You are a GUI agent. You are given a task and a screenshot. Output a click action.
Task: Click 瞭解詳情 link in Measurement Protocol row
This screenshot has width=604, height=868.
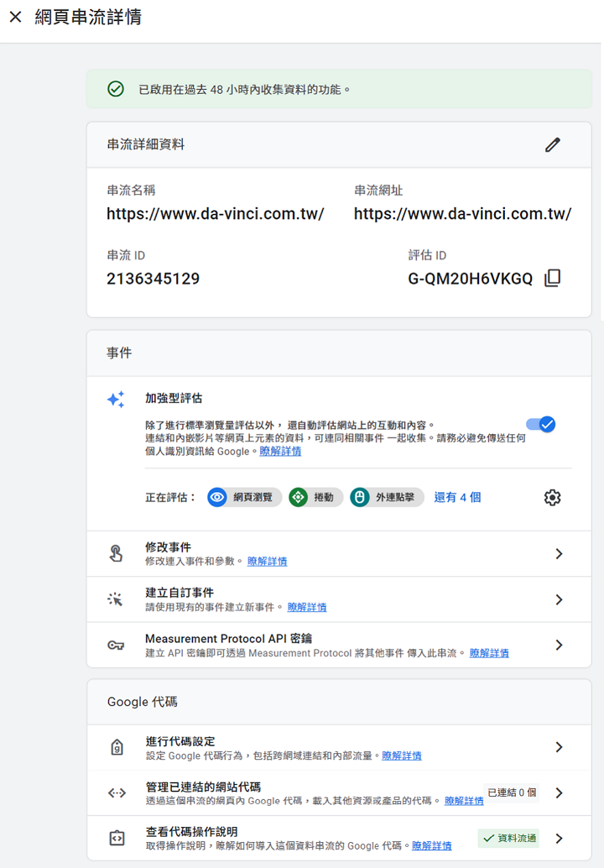point(489,653)
